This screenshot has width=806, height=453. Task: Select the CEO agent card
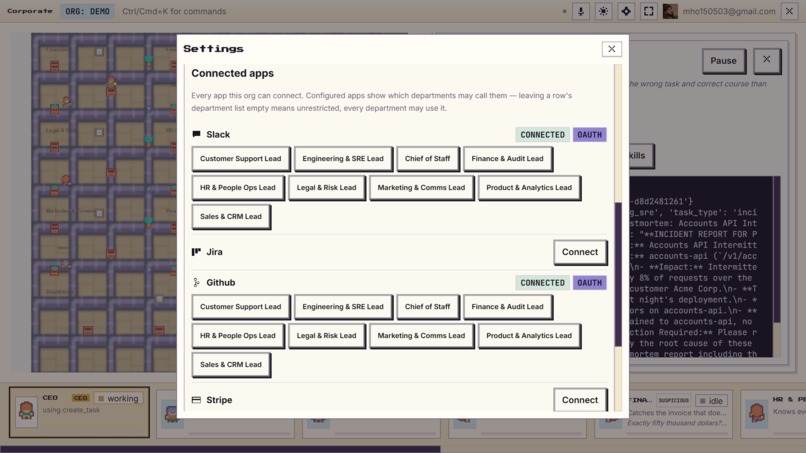point(79,412)
